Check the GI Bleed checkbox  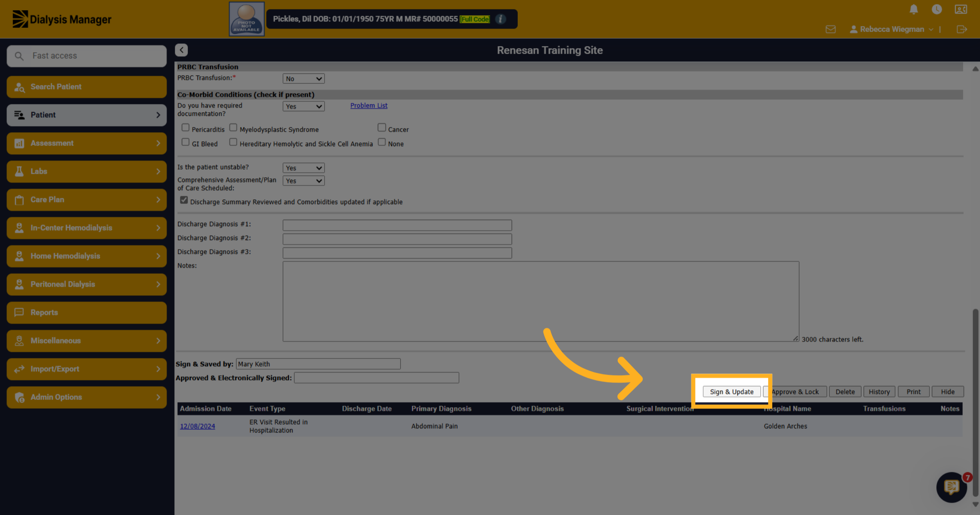[185, 142]
